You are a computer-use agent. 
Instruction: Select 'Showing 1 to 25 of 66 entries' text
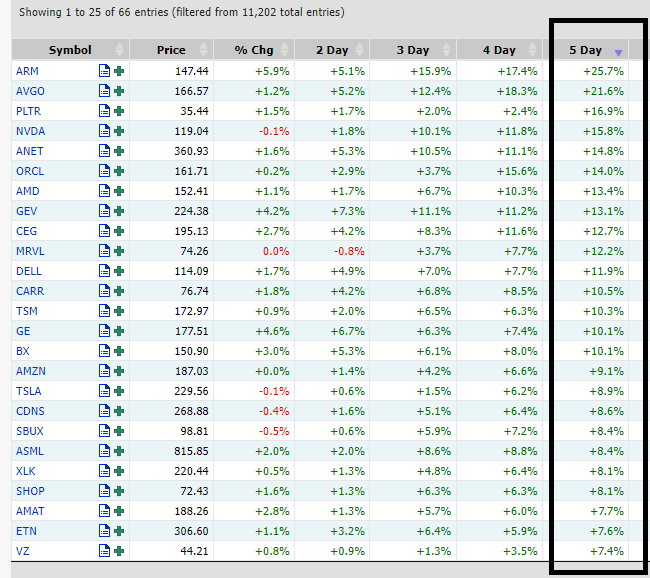[x=94, y=12]
